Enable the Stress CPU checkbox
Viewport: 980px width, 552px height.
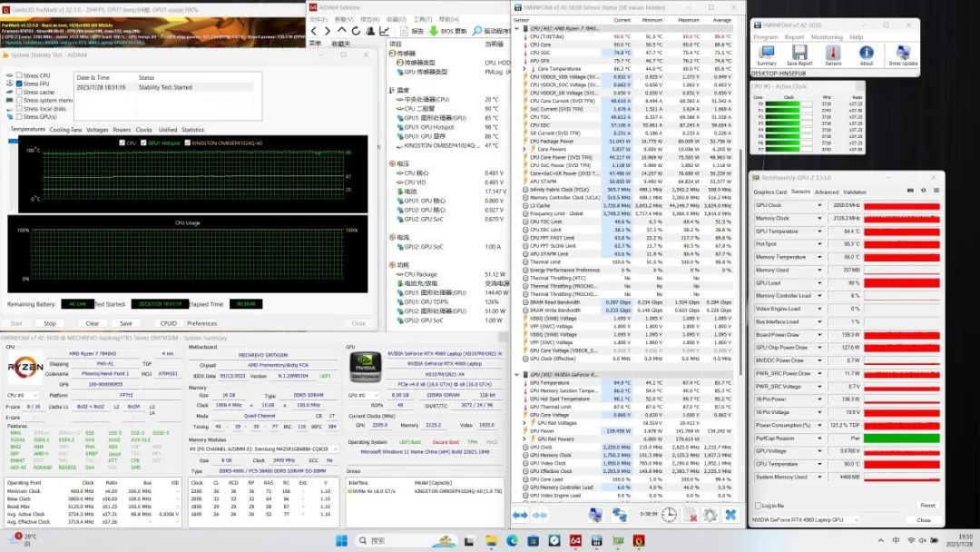point(18,75)
